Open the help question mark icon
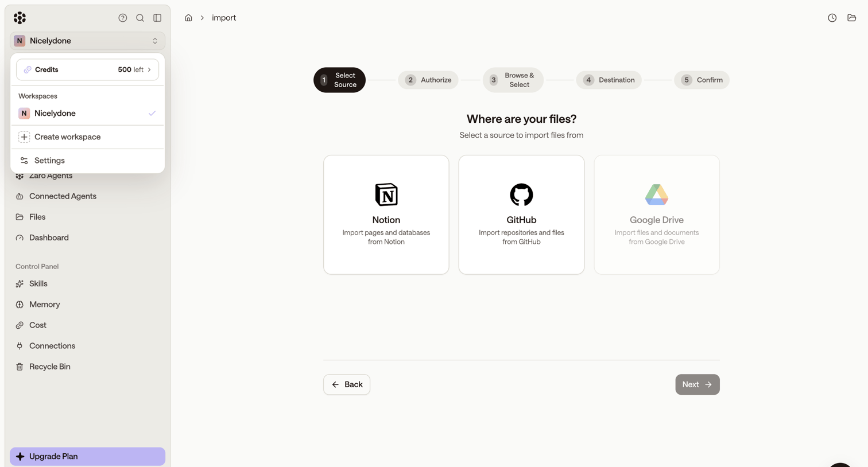 (x=123, y=18)
